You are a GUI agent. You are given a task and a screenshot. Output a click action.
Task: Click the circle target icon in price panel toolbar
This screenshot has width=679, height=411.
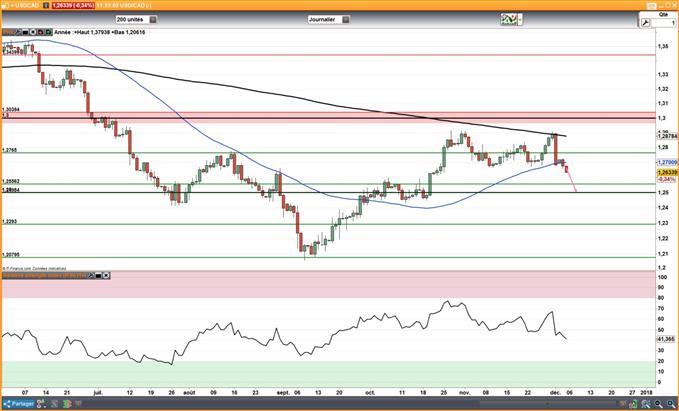(x=33, y=32)
